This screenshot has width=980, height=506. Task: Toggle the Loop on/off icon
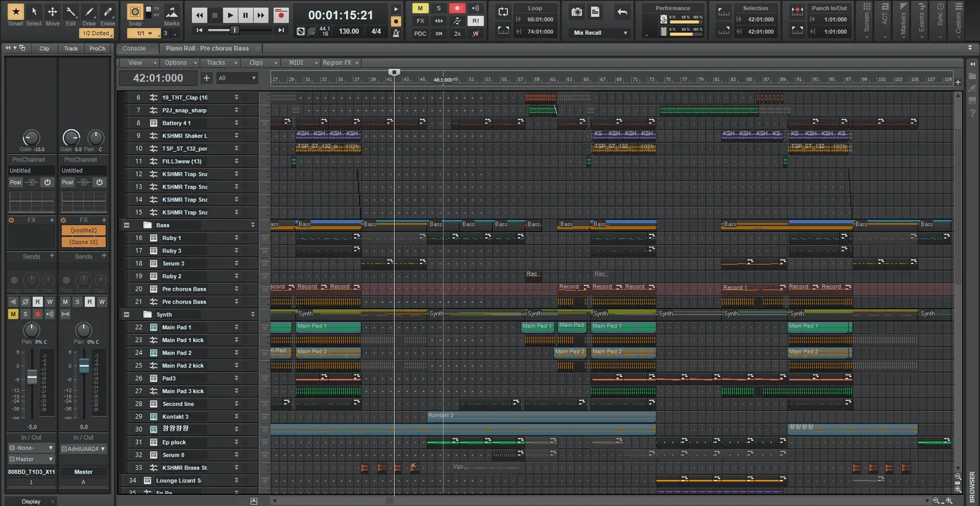coord(504,12)
